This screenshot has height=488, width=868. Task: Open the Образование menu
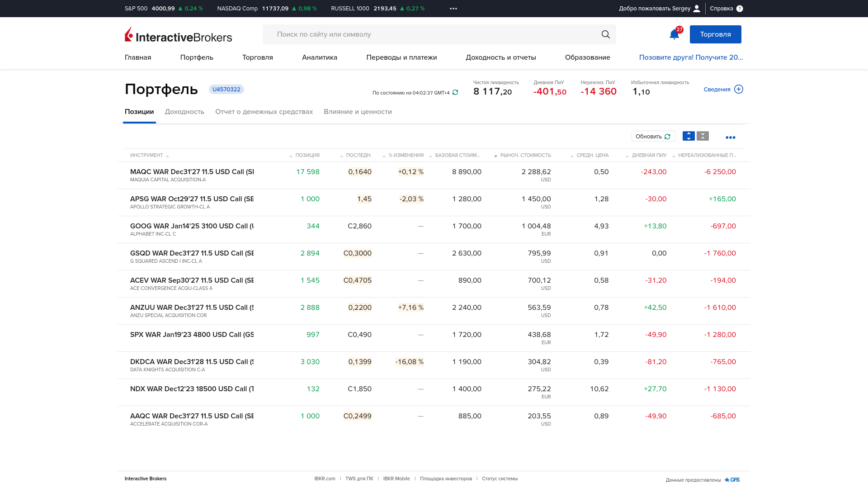(588, 57)
